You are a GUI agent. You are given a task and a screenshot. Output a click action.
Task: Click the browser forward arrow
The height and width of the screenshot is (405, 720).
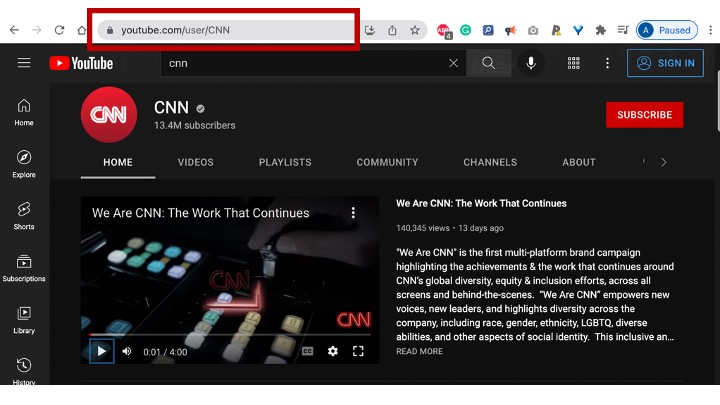click(x=37, y=30)
